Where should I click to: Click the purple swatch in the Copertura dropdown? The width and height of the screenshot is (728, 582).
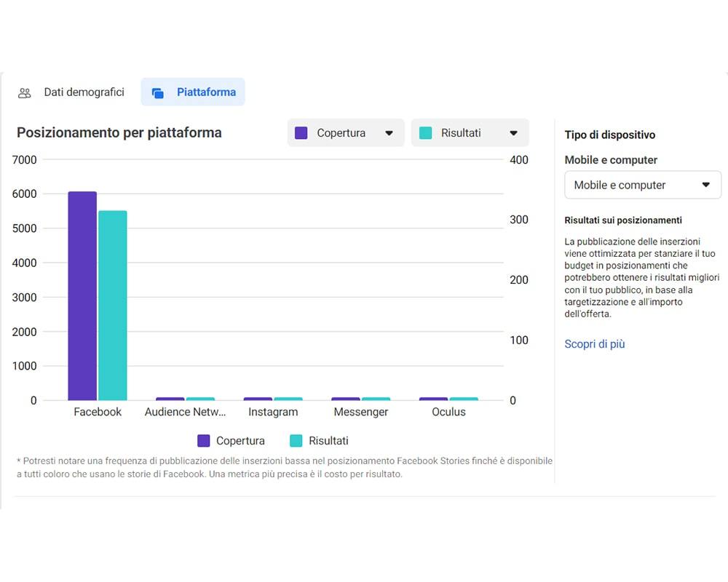coord(301,133)
